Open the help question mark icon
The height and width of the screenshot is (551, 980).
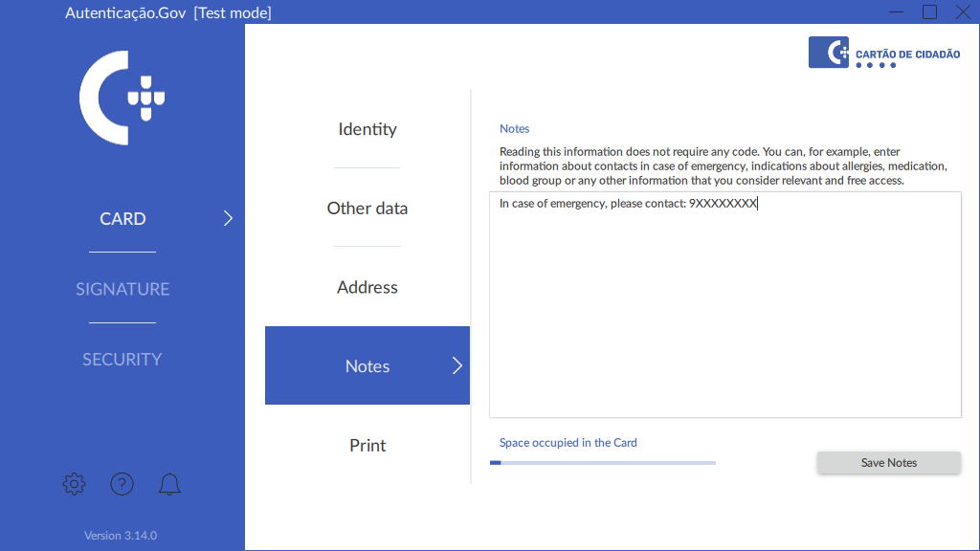click(122, 484)
